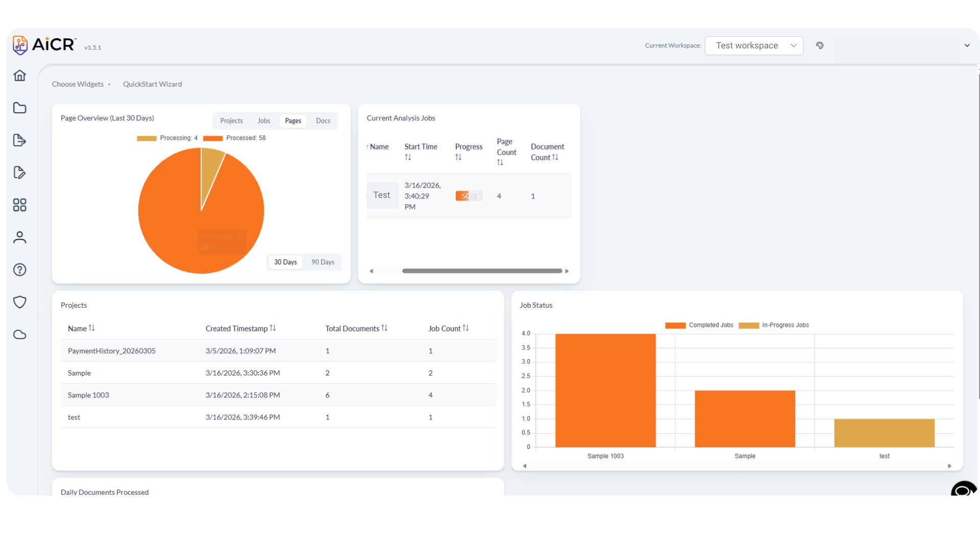
Task: Select the 30 Days range toggle
Action: pyautogui.click(x=285, y=262)
